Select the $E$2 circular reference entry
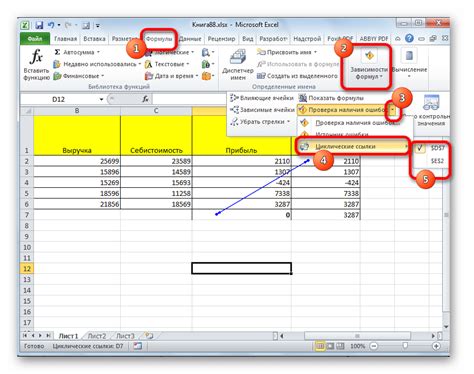 tap(431, 161)
